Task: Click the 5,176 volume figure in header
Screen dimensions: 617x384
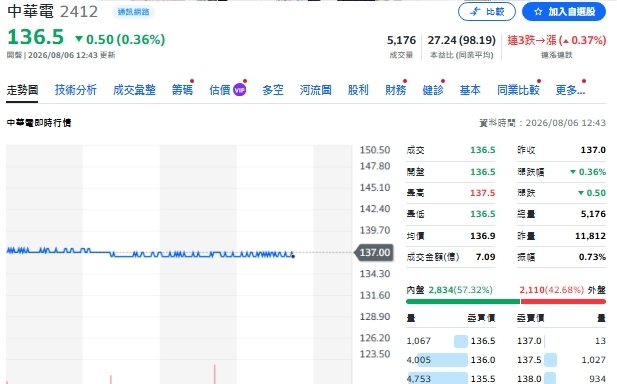Action: (401, 40)
